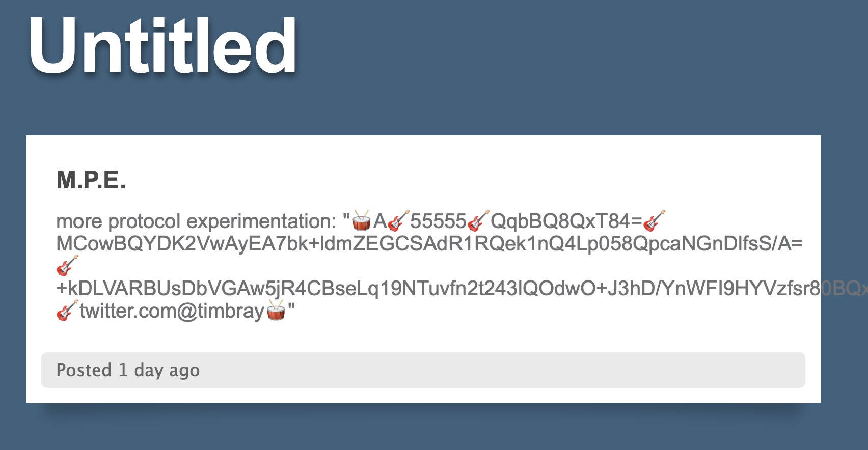Click the guitar emoji right after letter A
Viewport: 868px width, 450px height.
click(398, 221)
